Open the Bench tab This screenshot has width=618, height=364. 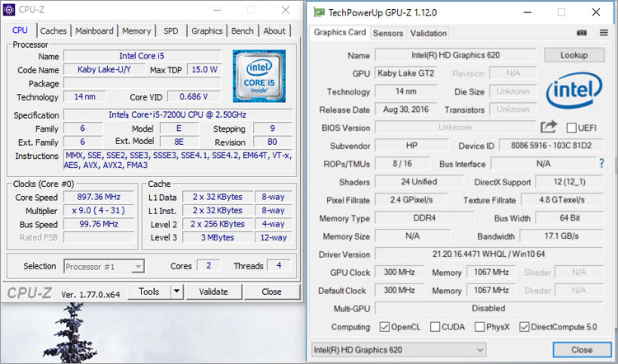[x=242, y=30]
